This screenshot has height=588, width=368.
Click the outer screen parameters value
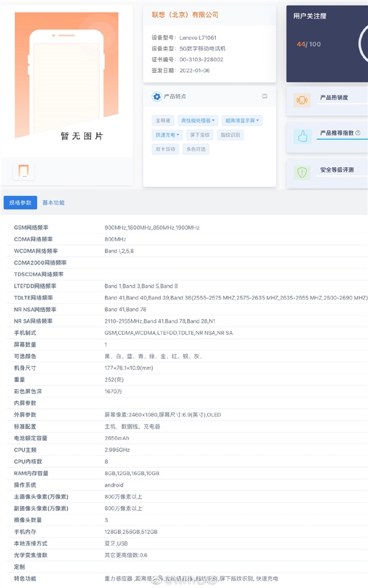pos(163,415)
